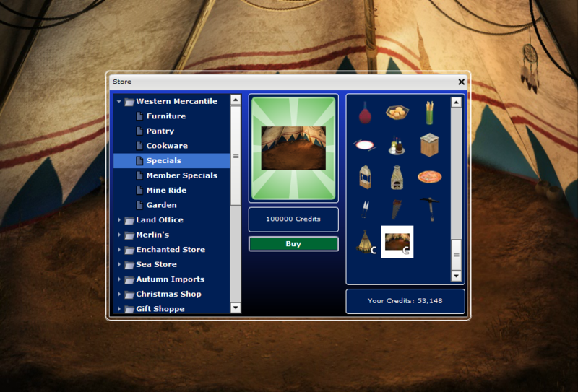Screen dimensions: 578x392
Task: Choose the dinner plate place setting item
Action: [365, 144]
